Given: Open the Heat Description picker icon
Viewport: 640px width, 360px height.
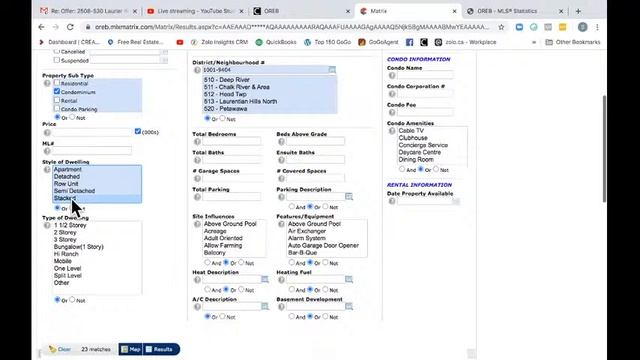Looking at the screenshot, I should tap(265, 280).
